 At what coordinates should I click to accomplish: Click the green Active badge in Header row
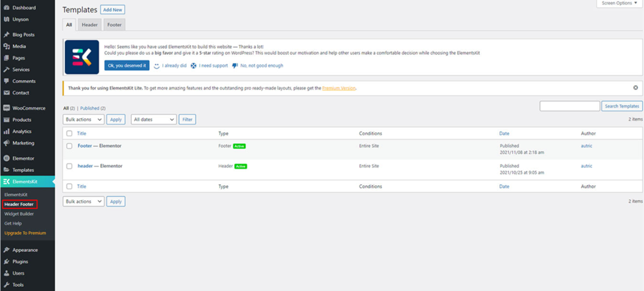241,166
